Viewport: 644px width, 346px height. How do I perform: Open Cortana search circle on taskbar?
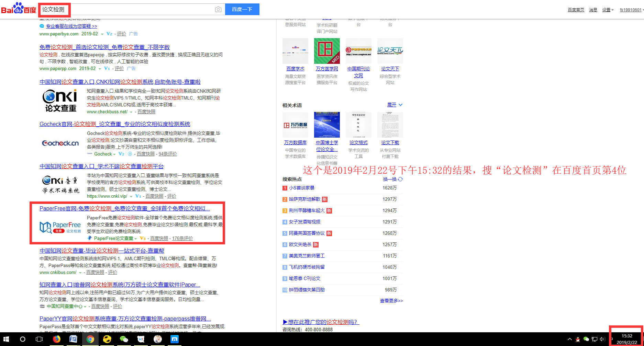click(23, 339)
